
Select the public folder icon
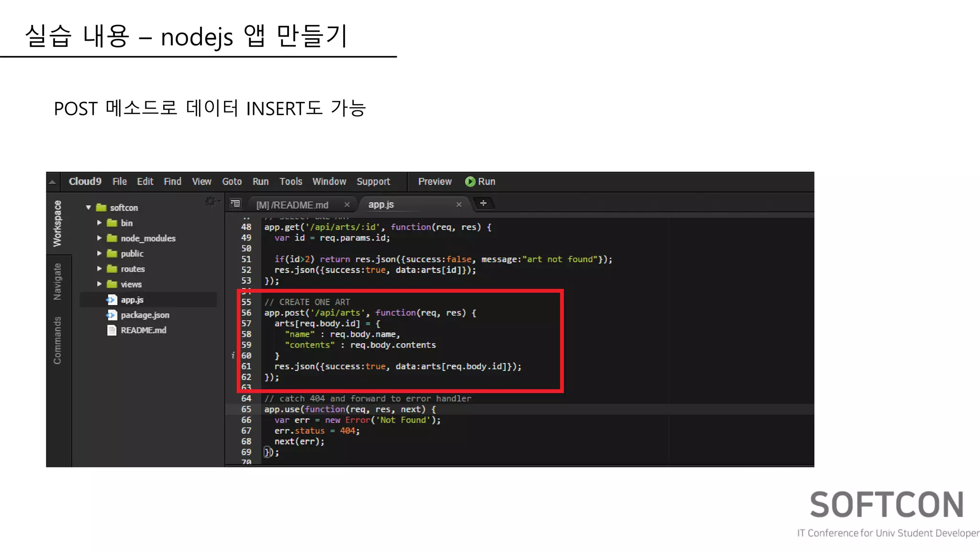coord(112,253)
